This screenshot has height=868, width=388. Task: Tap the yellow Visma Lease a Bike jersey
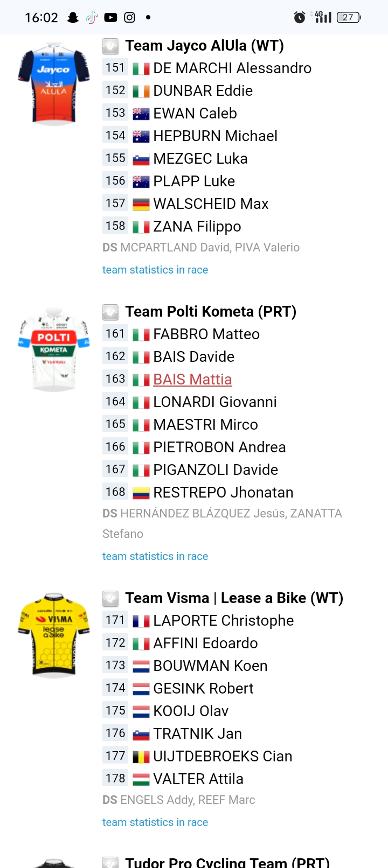[x=54, y=636]
